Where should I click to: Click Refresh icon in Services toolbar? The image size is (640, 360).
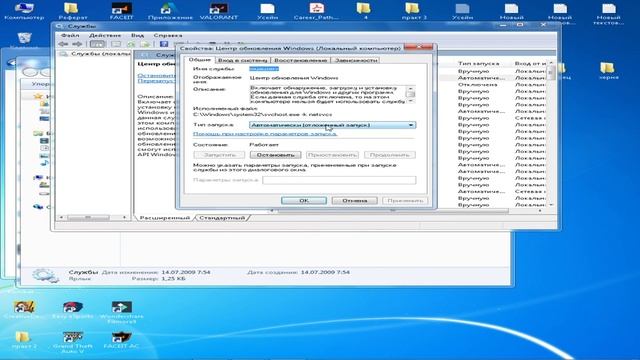(x=131, y=44)
